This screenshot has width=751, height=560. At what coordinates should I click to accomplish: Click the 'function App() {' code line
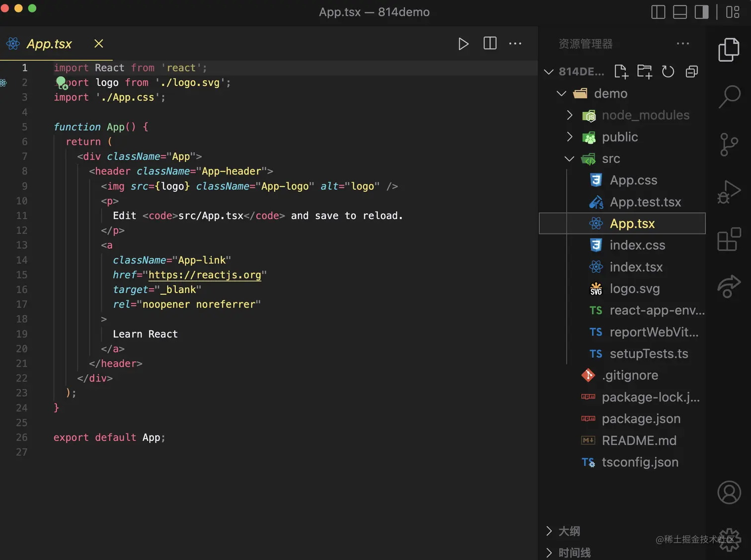101,127
